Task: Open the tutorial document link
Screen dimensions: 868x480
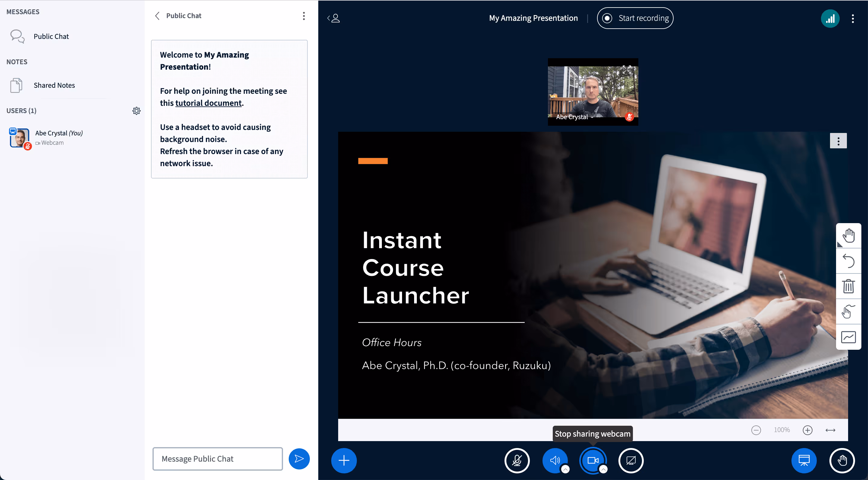Action: pyautogui.click(x=208, y=103)
